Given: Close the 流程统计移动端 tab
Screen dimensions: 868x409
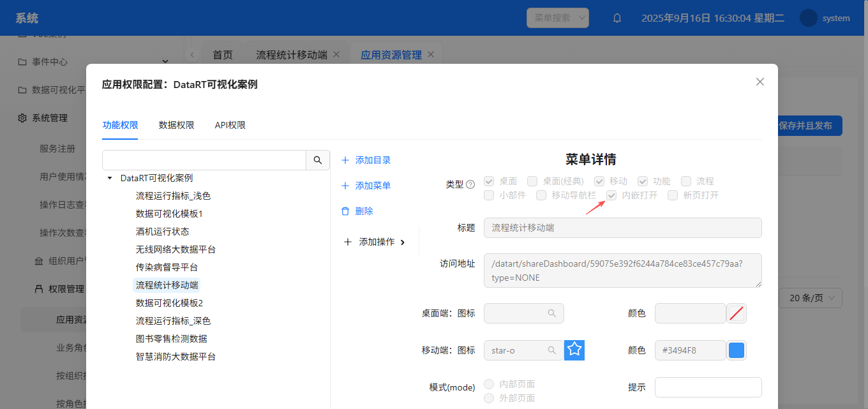Looking at the screenshot, I should click(336, 54).
